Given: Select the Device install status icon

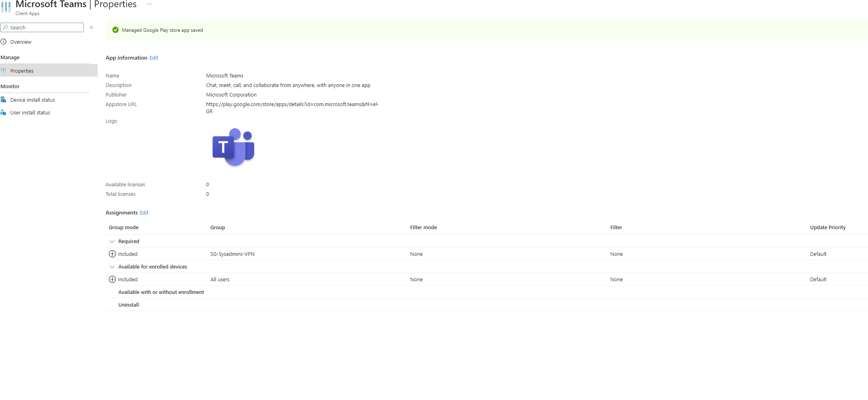Looking at the screenshot, I should tap(4, 99).
